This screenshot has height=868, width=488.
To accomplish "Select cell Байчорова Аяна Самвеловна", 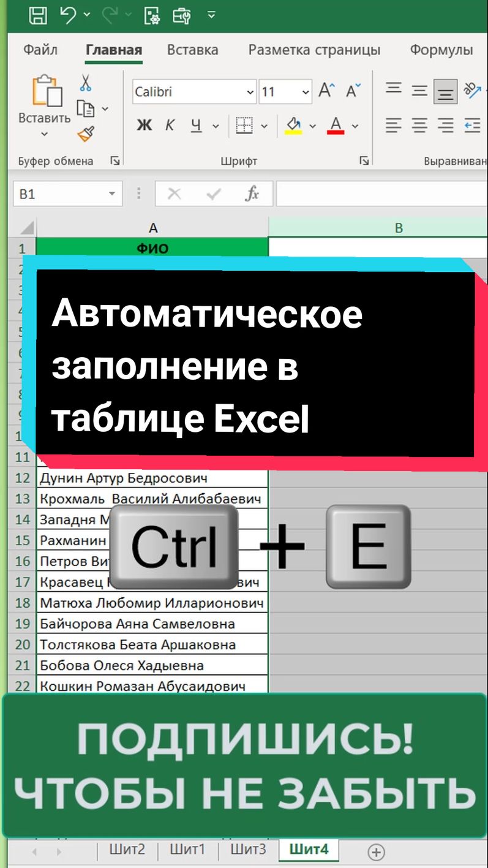I will pos(152,624).
